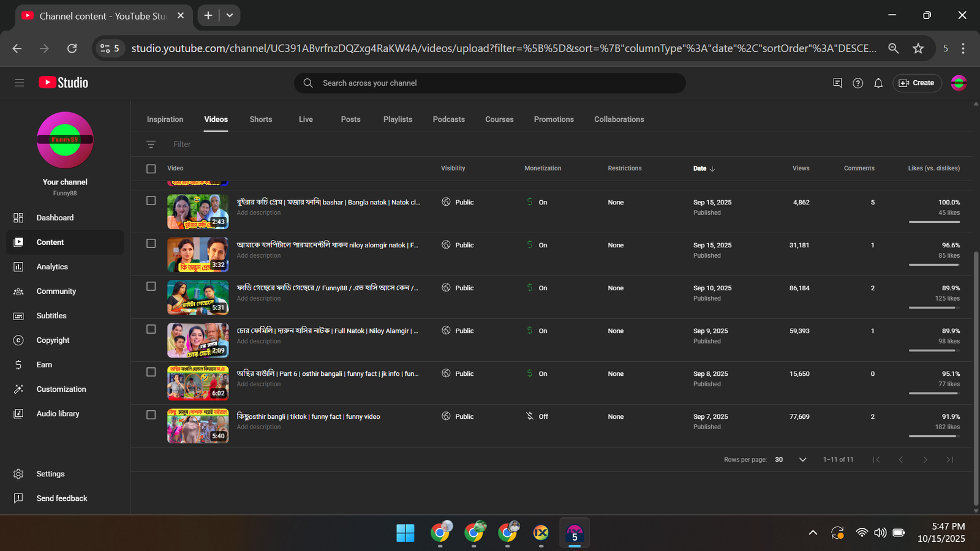Open the hamburger menu beside Studio logo
This screenshot has height=551, width=980.
[20, 83]
